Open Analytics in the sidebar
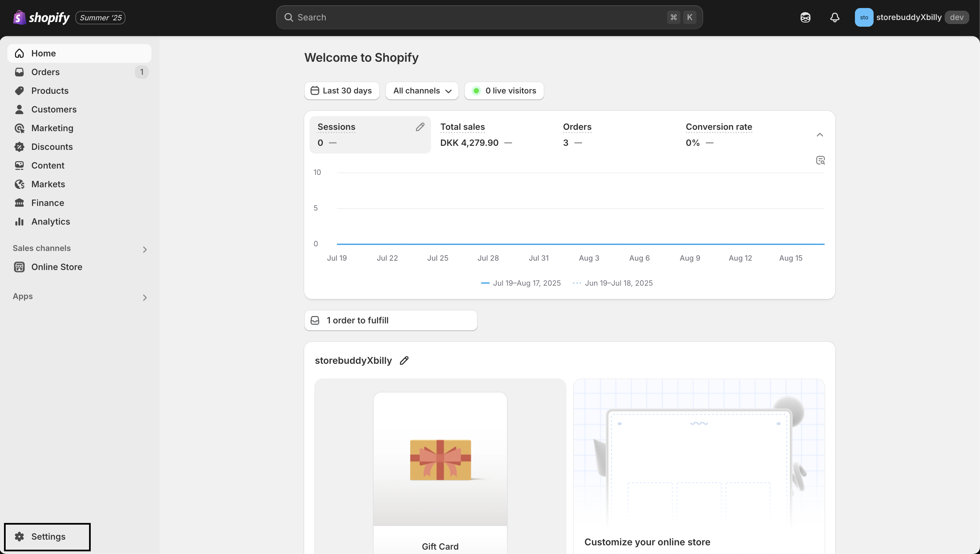Image resolution: width=980 pixels, height=554 pixels. [x=79, y=221]
